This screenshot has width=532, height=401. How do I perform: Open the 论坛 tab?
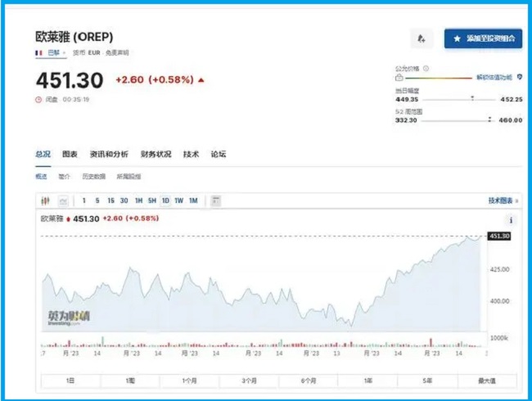click(219, 155)
